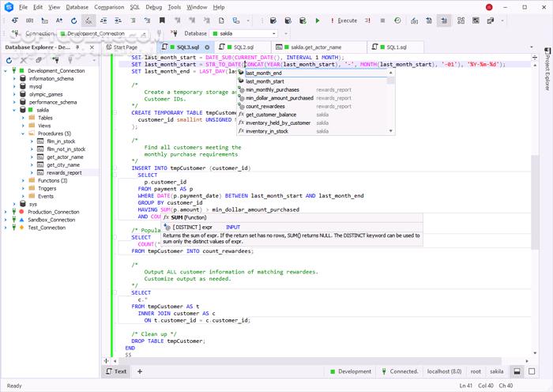Screen dimensions: 553x392
Task: Toggle the full view square icon in status bar
Action: [532, 371]
